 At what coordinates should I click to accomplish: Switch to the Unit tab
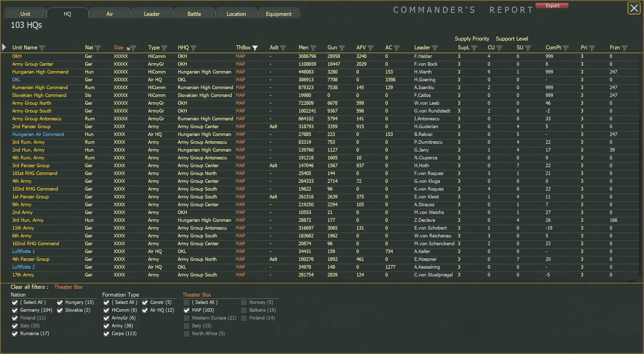25,14
